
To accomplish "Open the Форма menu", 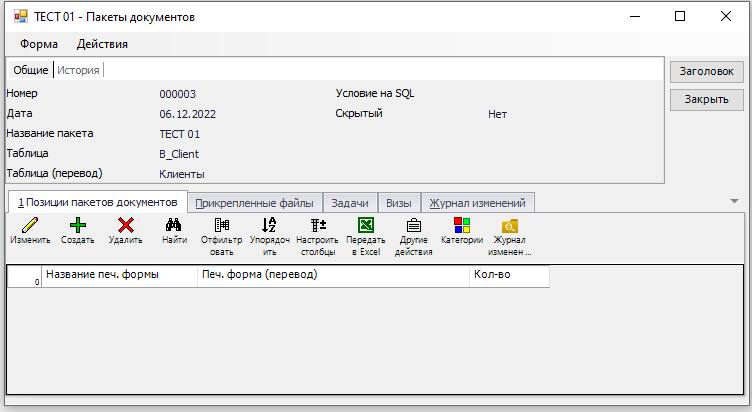I will pyautogui.click(x=39, y=44).
